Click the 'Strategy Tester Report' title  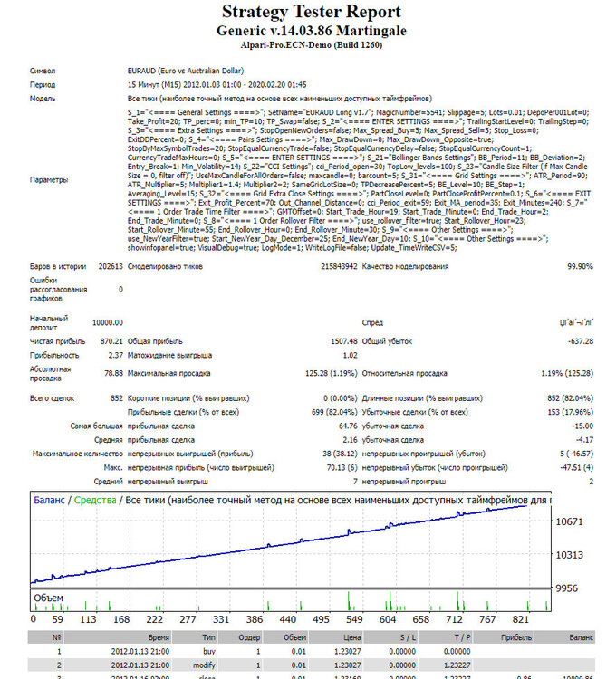312,12
